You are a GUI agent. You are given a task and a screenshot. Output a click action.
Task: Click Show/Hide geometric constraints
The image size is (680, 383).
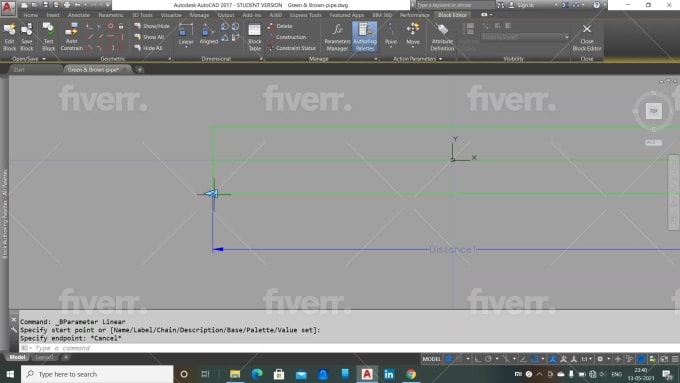[152, 26]
